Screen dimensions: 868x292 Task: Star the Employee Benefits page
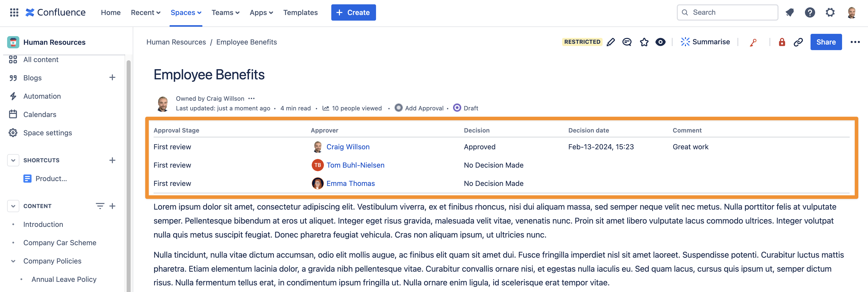pos(644,42)
